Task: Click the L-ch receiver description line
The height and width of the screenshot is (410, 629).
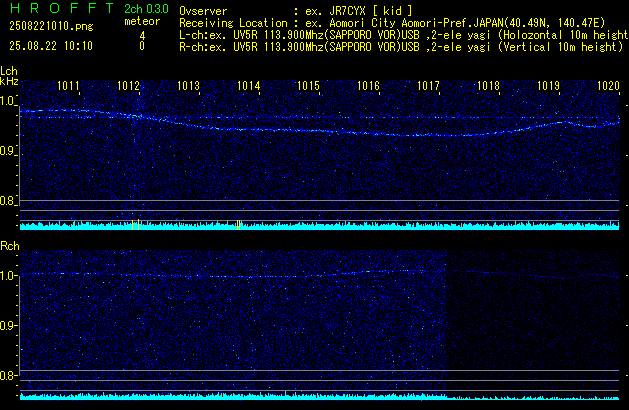Action: click(x=404, y=35)
